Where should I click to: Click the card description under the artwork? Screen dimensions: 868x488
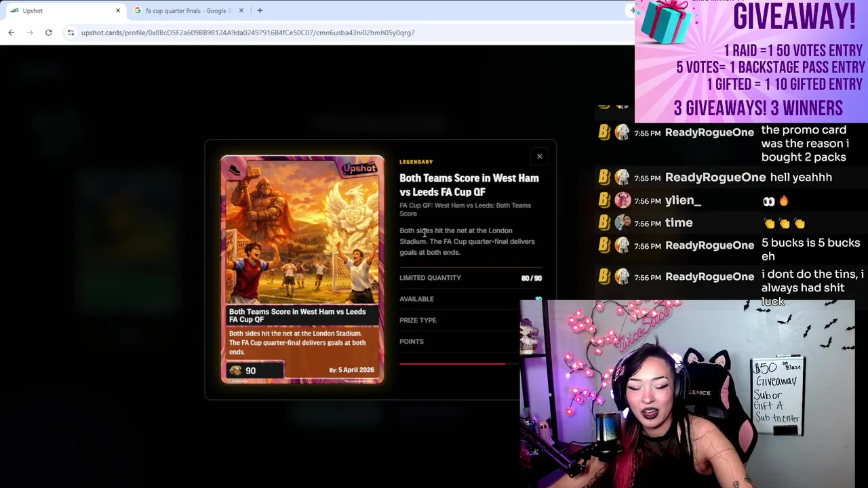tap(297, 342)
